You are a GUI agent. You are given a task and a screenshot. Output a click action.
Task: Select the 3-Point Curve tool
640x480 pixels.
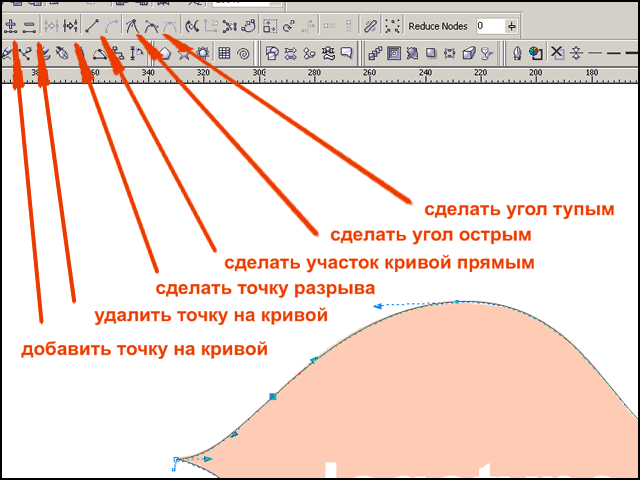pyautogui.click(x=100, y=53)
